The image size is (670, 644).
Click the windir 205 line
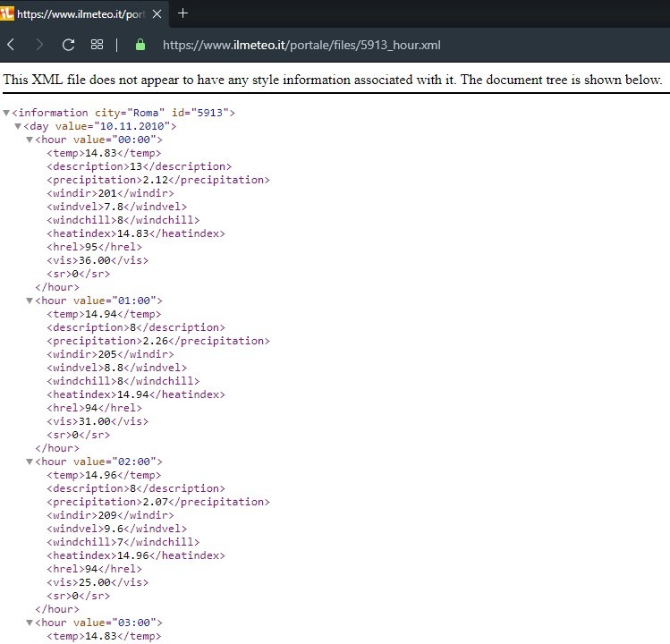[110, 354]
